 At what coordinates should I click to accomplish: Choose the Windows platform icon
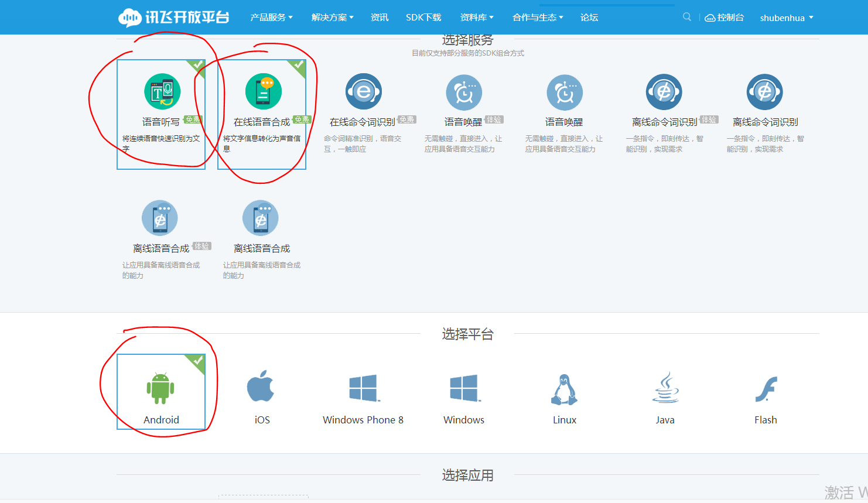[465, 388]
